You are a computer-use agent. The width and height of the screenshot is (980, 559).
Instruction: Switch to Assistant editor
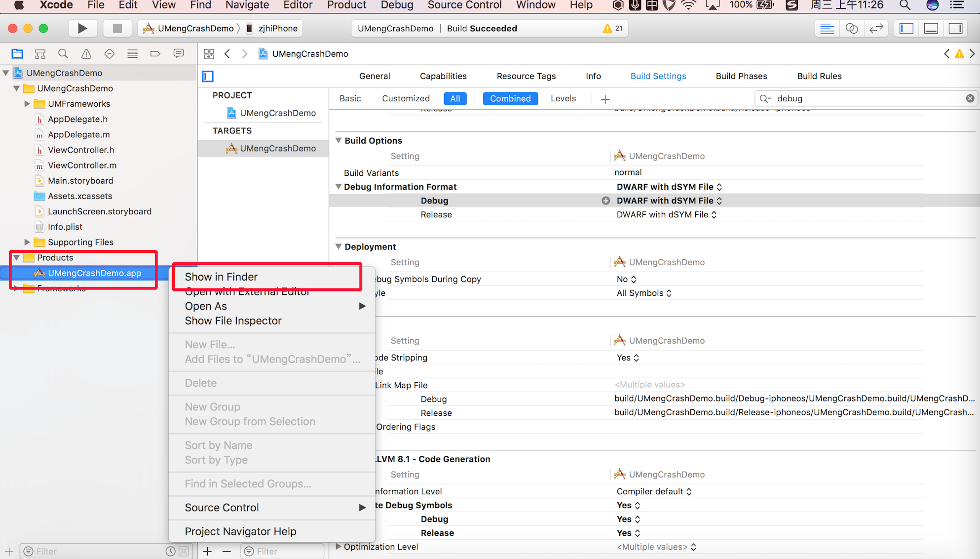click(852, 29)
